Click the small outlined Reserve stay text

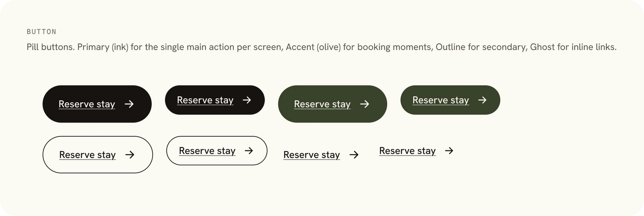click(x=207, y=151)
